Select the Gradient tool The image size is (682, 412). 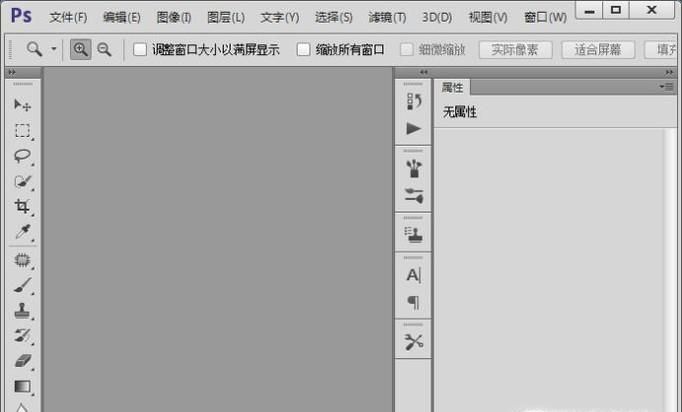click(x=23, y=386)
